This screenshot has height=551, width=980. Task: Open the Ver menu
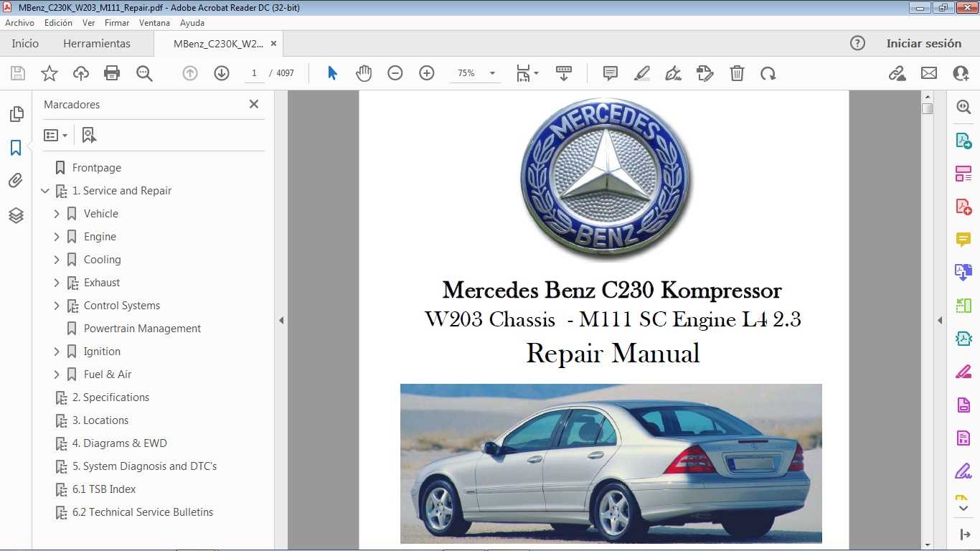[x=88, y=23]
